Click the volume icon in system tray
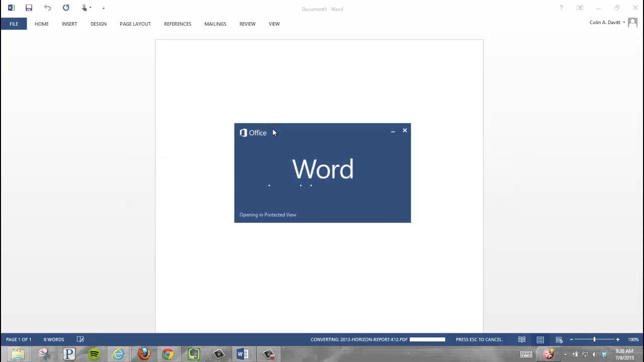644x362 pixels. (594, 354)
